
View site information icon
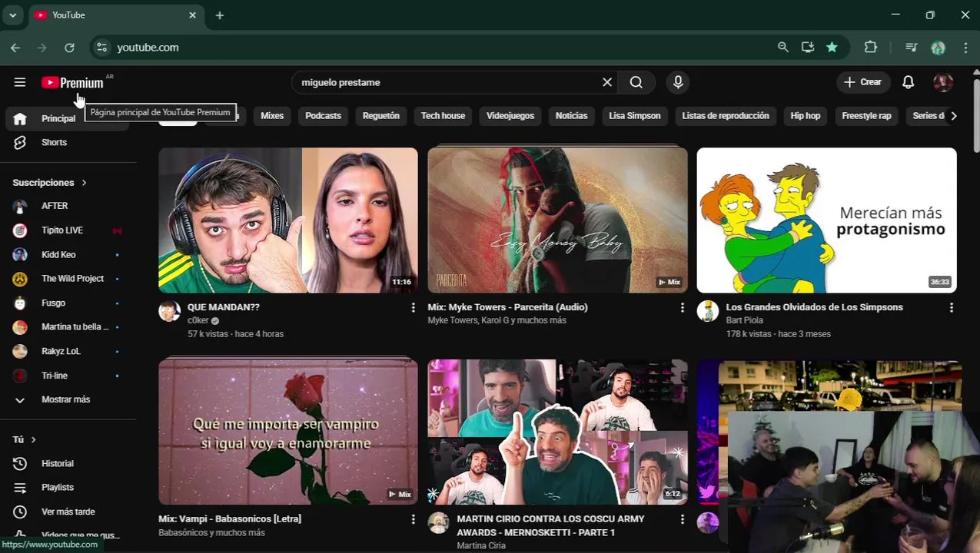coord(101,48)
